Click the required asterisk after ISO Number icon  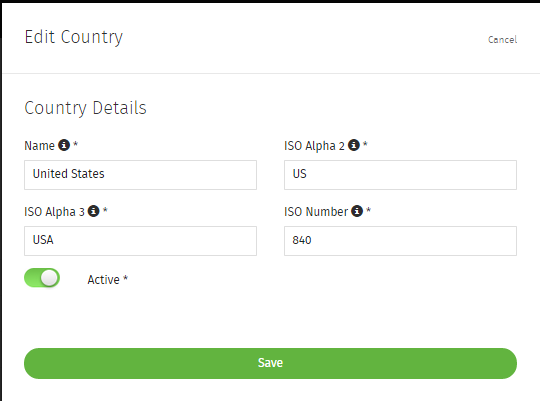[368, 209]
